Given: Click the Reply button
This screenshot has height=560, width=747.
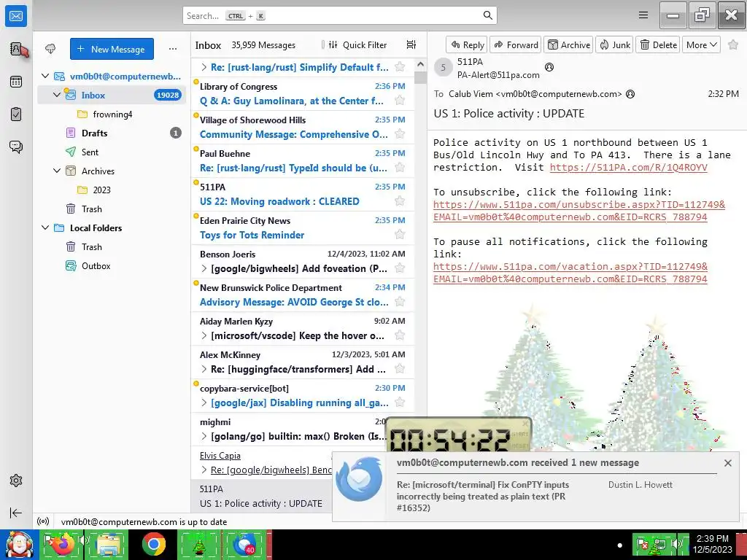Looking at the screenshot, I should coord(466,44).
